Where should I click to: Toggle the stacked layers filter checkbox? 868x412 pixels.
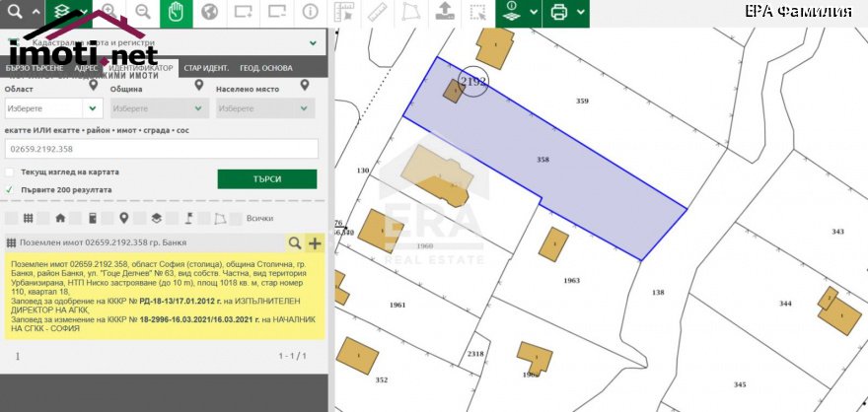[x=139, y=219]
